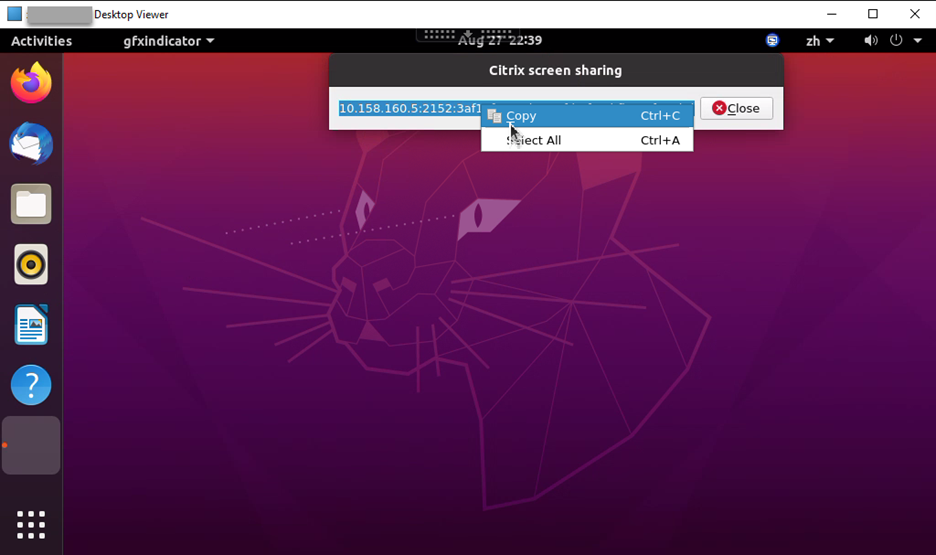Open Firefox from the dock

point(31,83)
